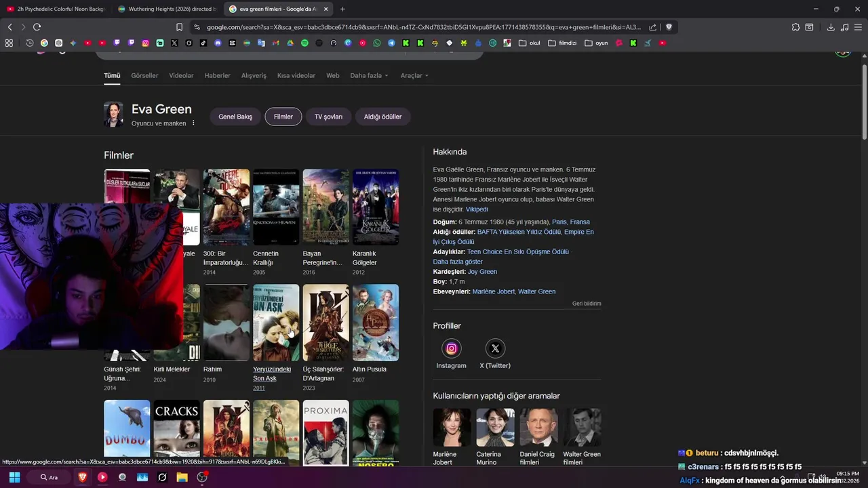Expand the Araçlar tools dropdown
This screenshot has height=488, width=868.
[x=414, y=75]
